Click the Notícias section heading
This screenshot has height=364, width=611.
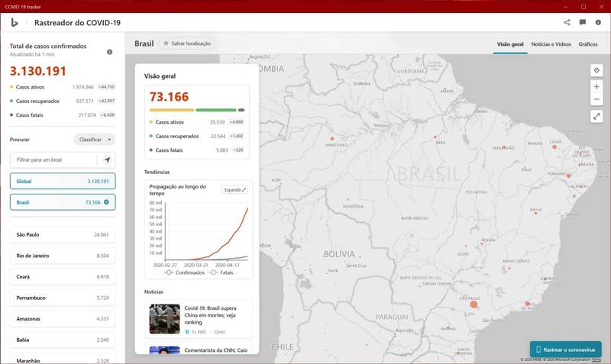154,292
